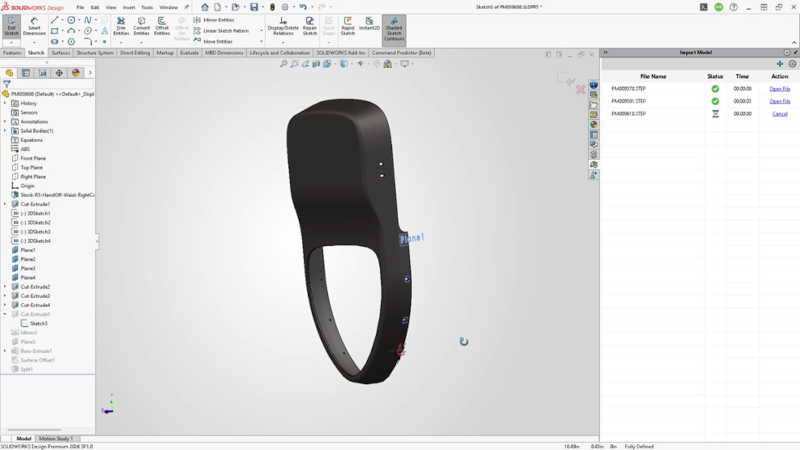Open the Linear Sketch Pattern dropdown arrow
The image size is (800, 450).
tap(262, 31)
